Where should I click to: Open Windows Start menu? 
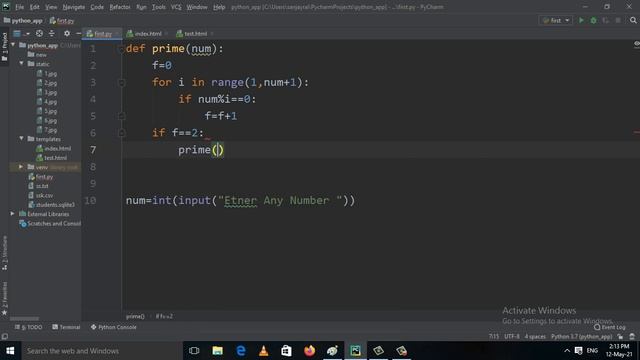(10, 351)
